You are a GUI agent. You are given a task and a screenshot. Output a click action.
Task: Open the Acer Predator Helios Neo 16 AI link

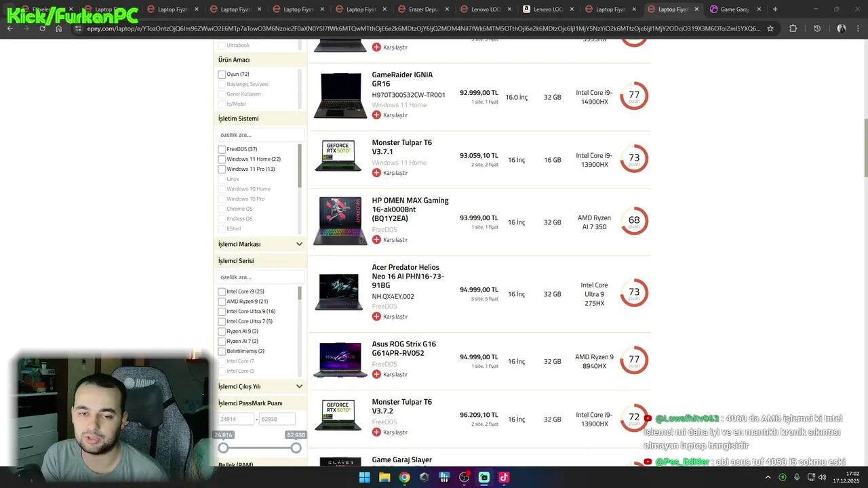pos(408,277)
